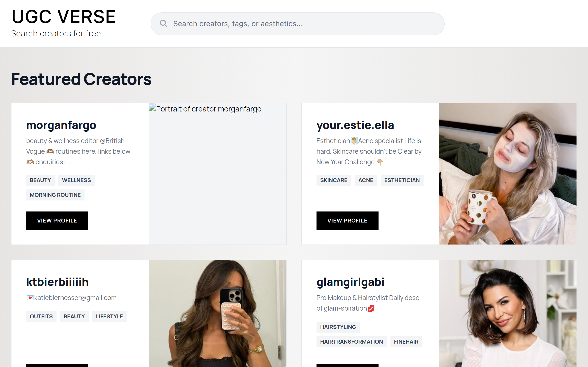Open the UGC VERSE home logo
This screenshot has width=588, height=367.
pos(63,17)
